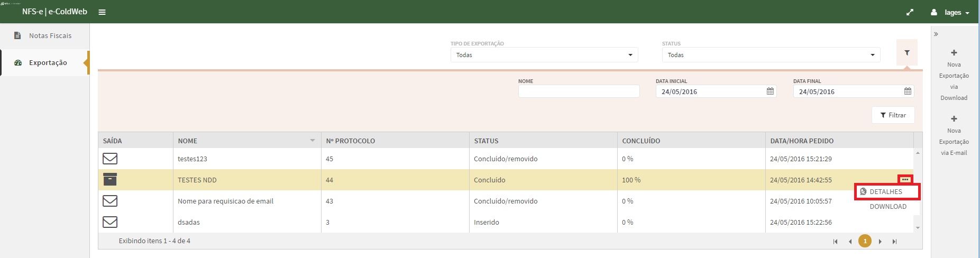Viewport: 980px width, 258px height.
Task: Open Notas Fiscais sidebar item
Action: (45, 36)
